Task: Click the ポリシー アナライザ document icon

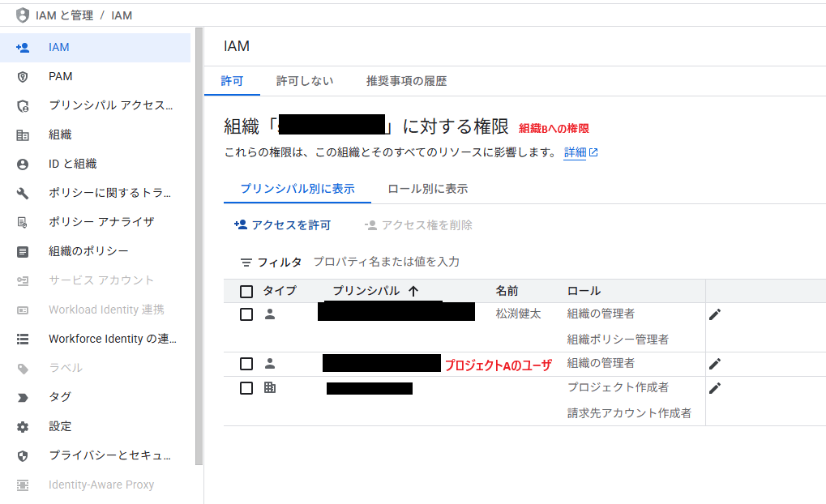Action: tap(23, 222)
